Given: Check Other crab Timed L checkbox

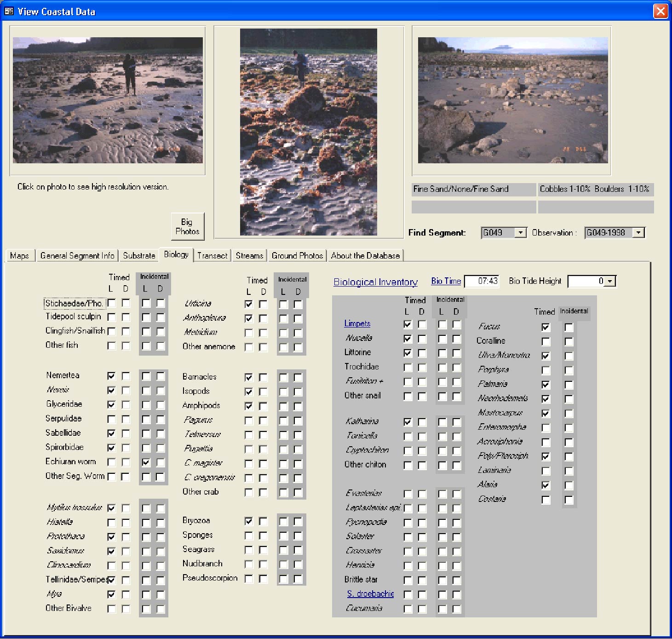Looking at the screenshot, I should [249, 492].
